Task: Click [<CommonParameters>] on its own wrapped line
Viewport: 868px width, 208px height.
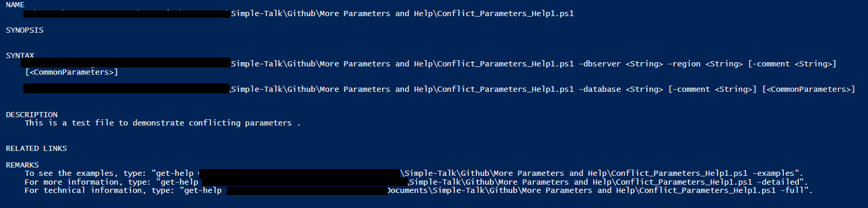Action: point(72,72)
